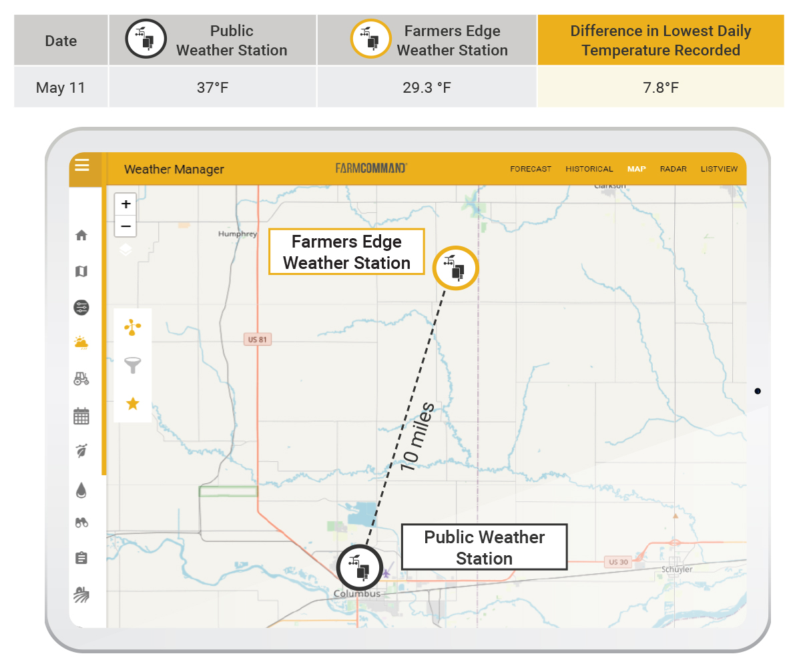Select the Farmers Edge station map marker
801x672 pixels.
tap(457, 268)
